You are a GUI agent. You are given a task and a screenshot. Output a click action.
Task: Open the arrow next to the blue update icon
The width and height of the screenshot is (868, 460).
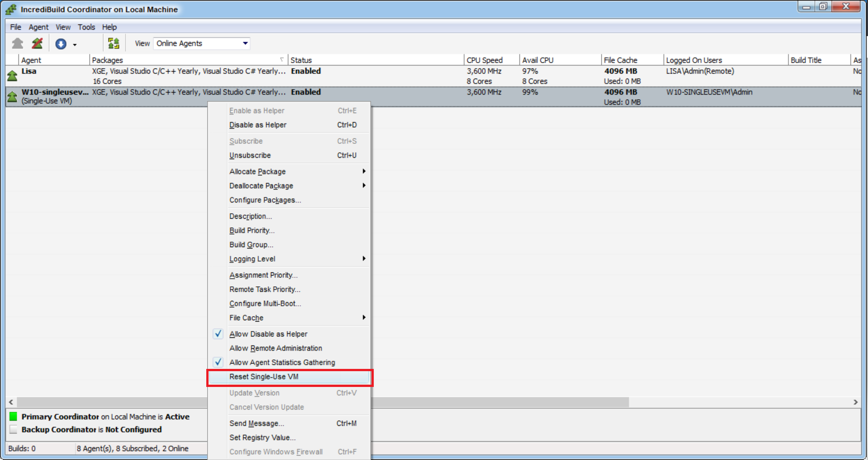click(74, 45)
